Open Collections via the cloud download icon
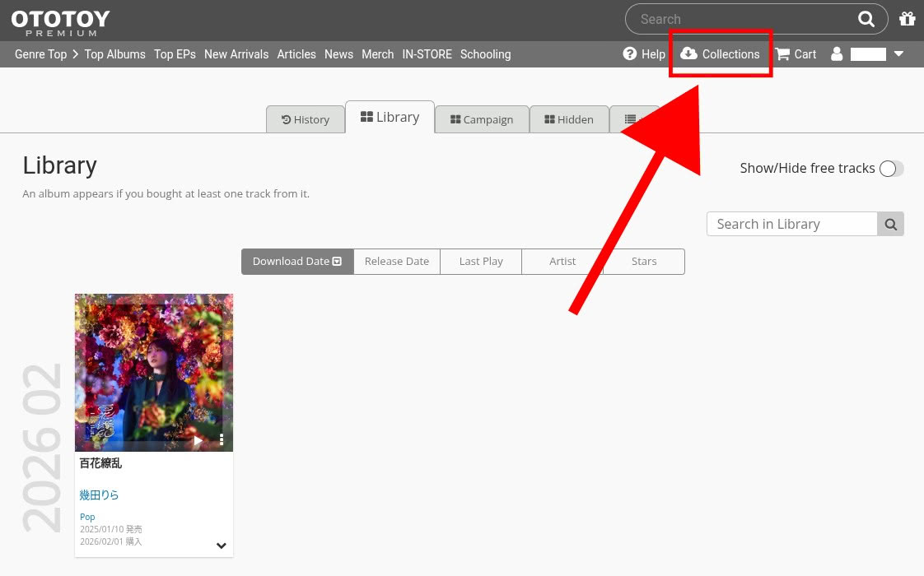 pyautogui.click(x=689, y=54)
